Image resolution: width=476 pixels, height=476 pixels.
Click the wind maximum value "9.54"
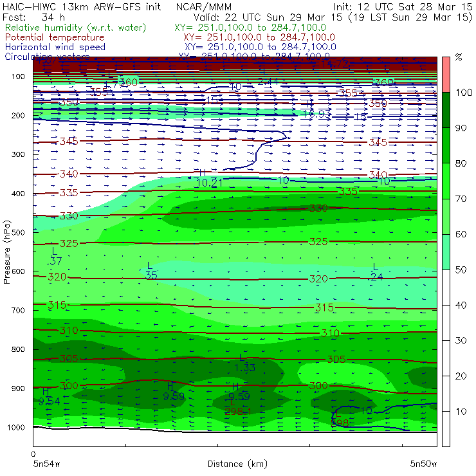[49, 401]
